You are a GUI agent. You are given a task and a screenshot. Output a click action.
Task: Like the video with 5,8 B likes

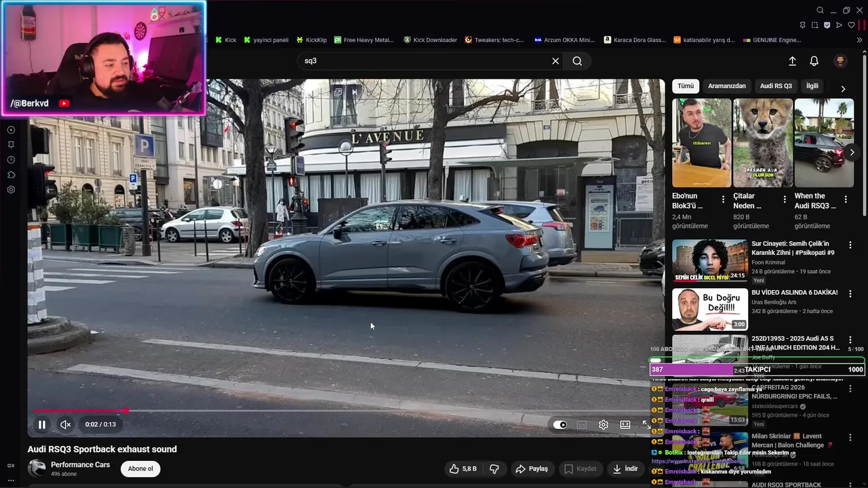[x=462, y=468]
